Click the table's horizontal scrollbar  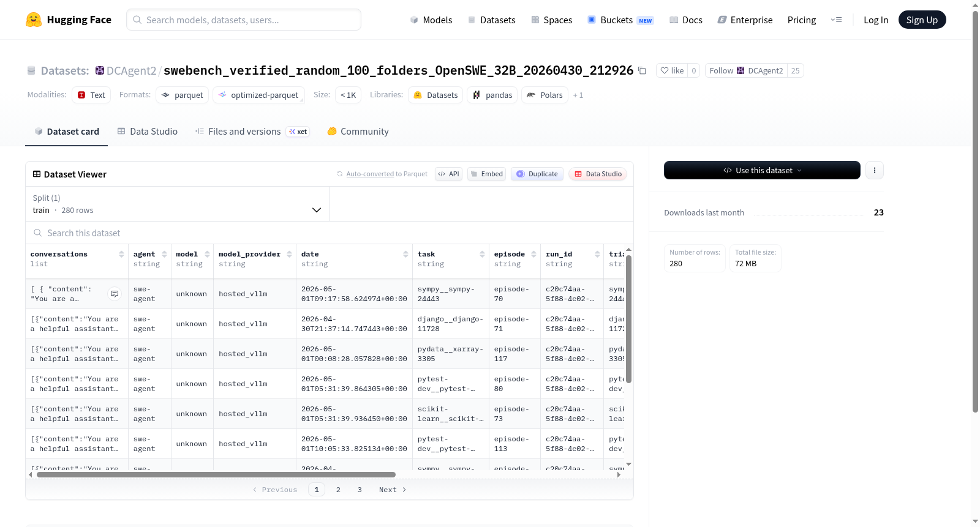pos(216,474)
